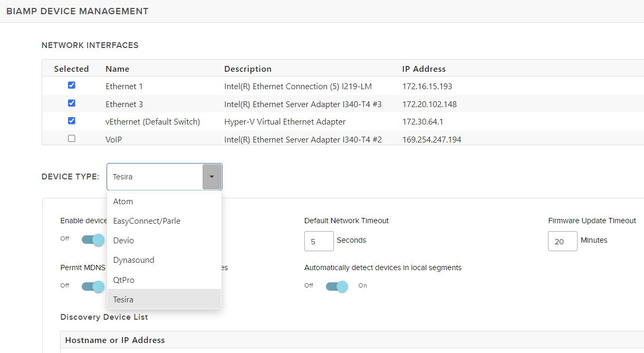
Task: Click the Intel Server Adapter I340-T4 #3 description
Action: point(303,104)
